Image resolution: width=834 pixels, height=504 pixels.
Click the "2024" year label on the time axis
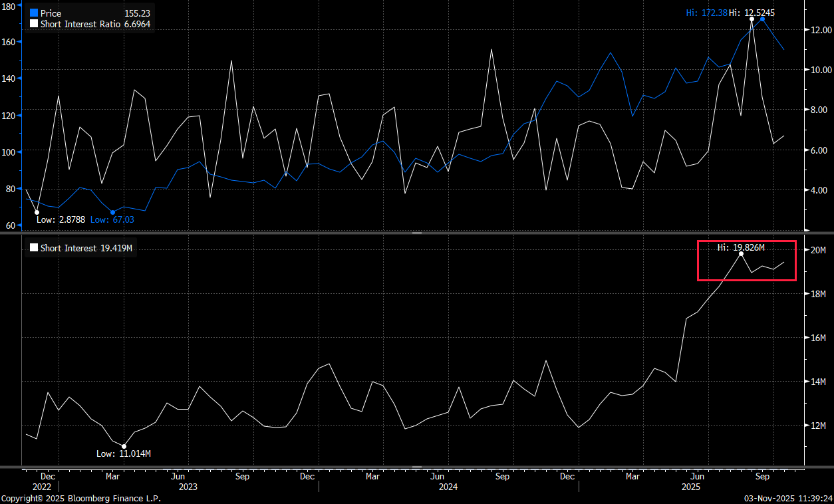pyautogui.click(x=448, y=487)
